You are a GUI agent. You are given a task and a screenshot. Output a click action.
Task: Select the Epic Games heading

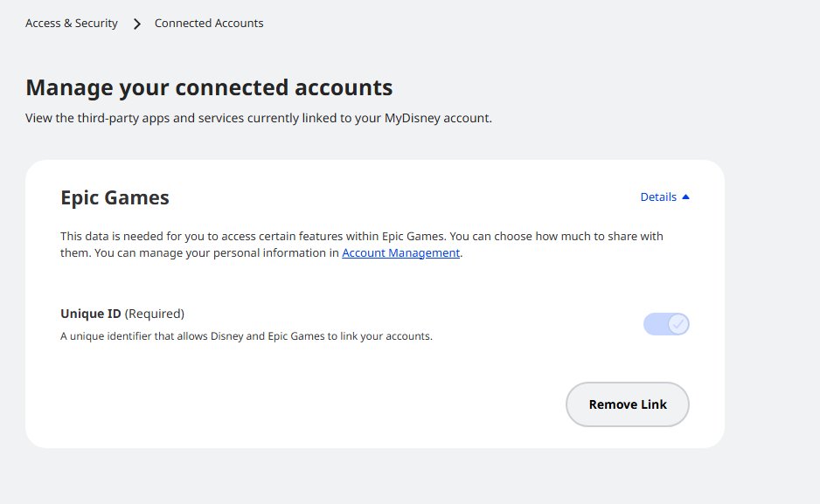tap(115, 198)
